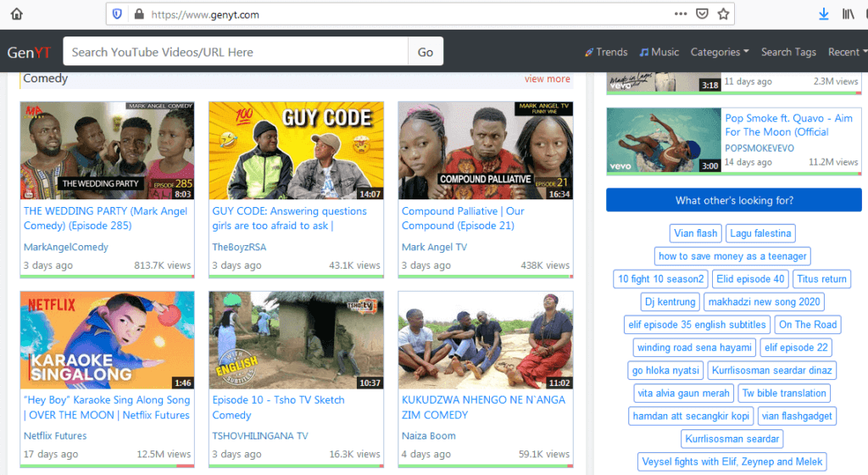868x475 pixels.
Task: Focus the Search YouTube Videos/URL field
Action: click(x=236, y=52)
